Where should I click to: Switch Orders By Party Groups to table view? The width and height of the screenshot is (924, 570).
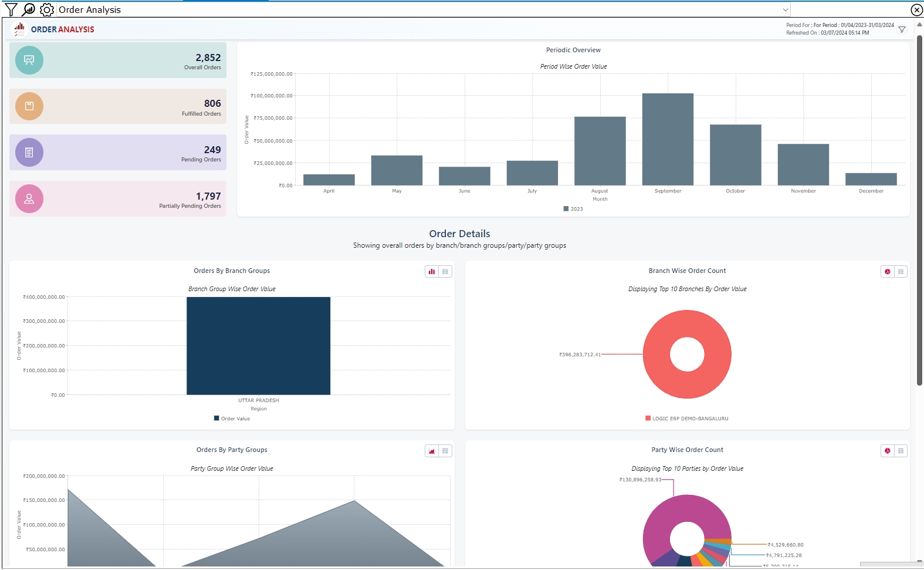tap(445, 451)
